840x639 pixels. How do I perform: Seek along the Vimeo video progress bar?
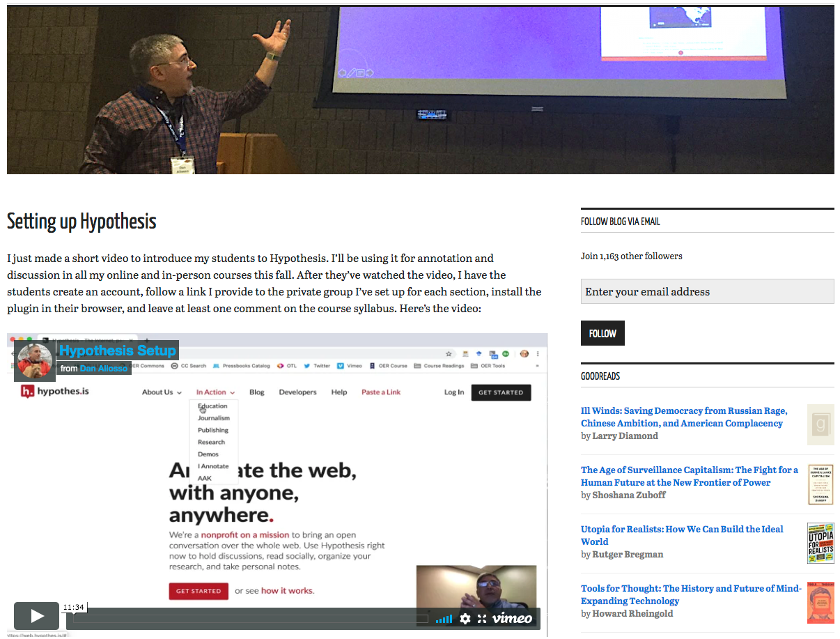[x=251, y=619]
